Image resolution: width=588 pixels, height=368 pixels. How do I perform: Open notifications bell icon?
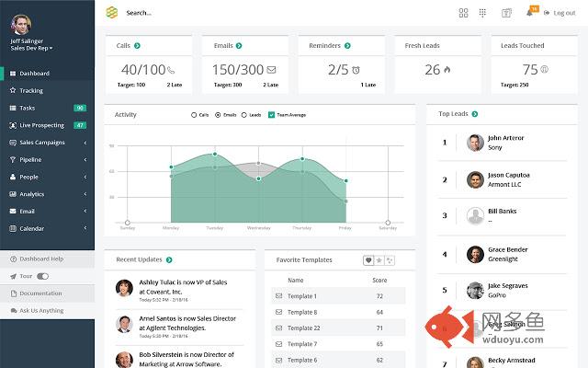[529, 13]
